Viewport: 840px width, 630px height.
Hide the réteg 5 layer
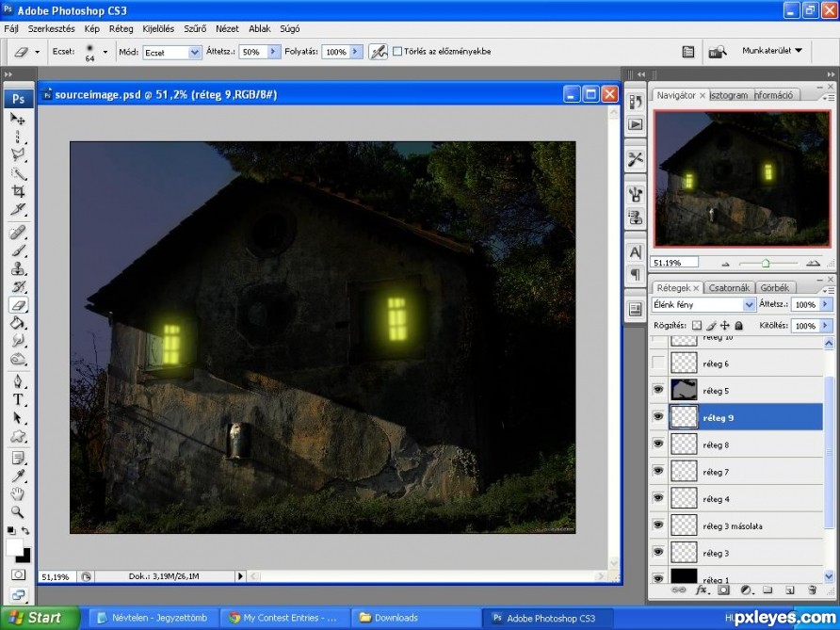(x=658, y=390)
